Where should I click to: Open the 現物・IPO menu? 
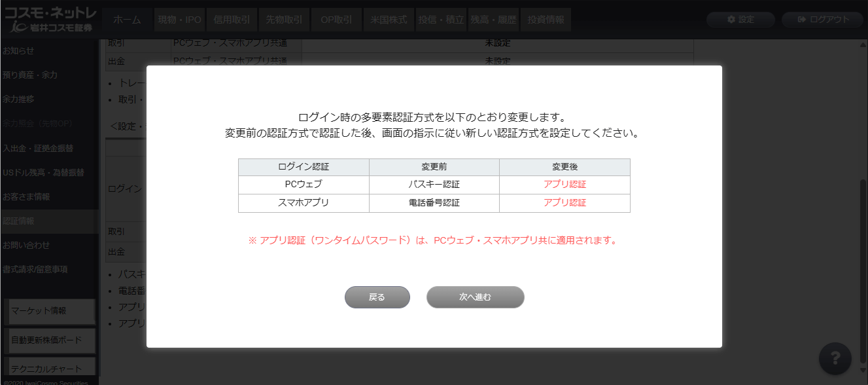pos(179,20)
